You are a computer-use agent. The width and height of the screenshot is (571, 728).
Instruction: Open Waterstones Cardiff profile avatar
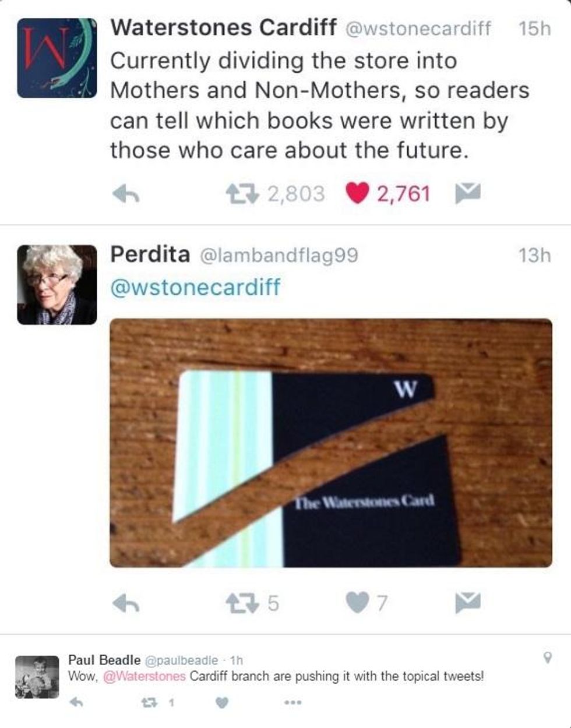[x=57, y=58]
